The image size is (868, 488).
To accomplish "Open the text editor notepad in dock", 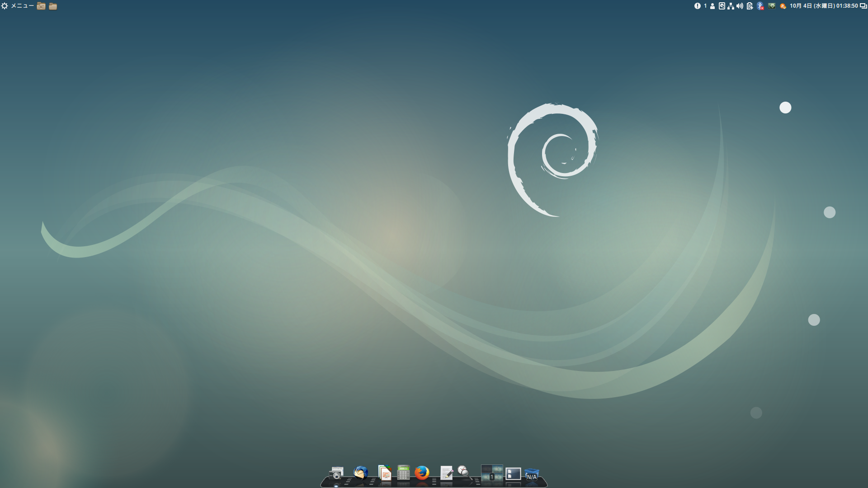I will 447,473.
